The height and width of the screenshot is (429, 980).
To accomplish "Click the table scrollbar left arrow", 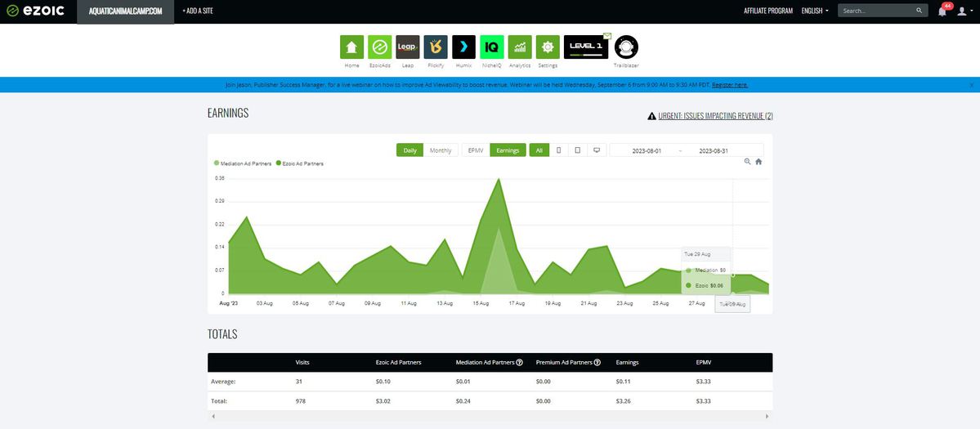I will 213,416.
